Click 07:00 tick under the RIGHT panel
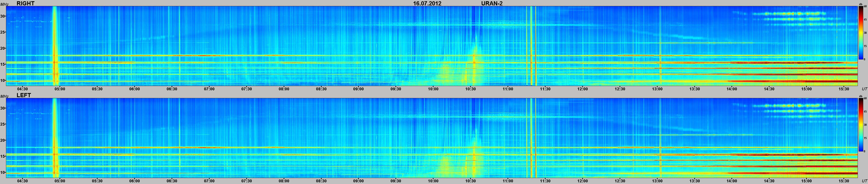868x184 pixels. click(209, 89)
